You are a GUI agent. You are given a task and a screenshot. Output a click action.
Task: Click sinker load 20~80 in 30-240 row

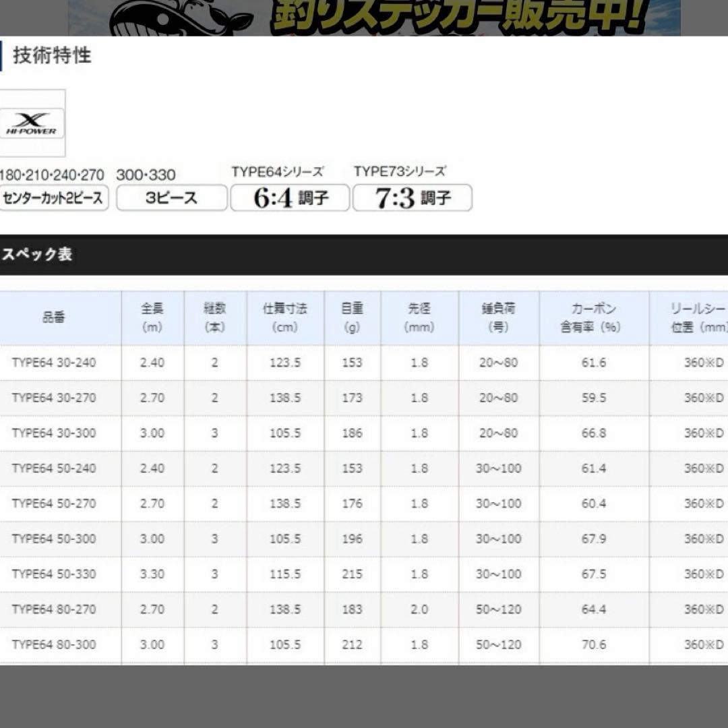(x=498, y=363)
